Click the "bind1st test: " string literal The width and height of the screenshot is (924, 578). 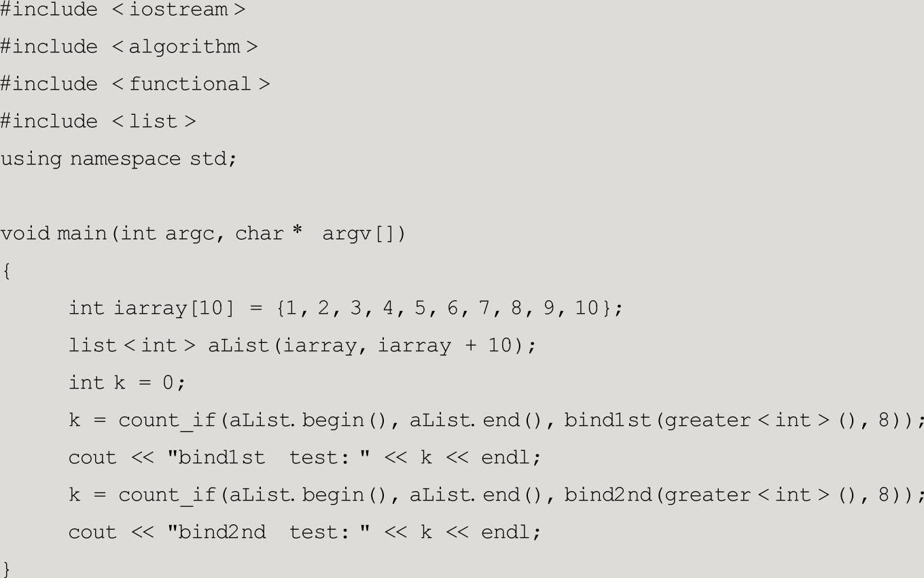click(x=269, y=458)
